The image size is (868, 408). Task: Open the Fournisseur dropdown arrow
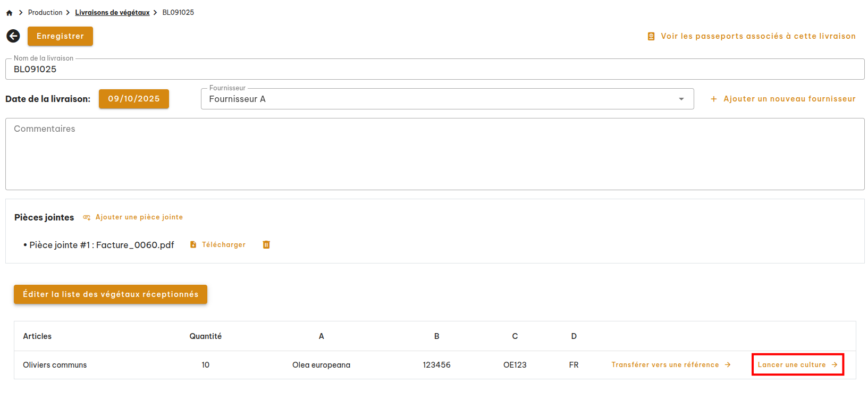(681, 99)
